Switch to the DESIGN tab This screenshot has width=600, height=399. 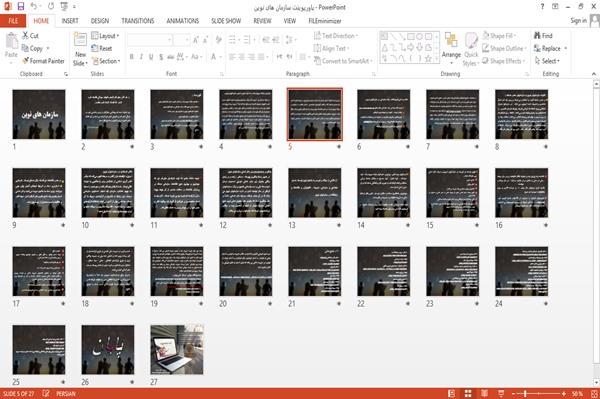(x=100, y=21)
